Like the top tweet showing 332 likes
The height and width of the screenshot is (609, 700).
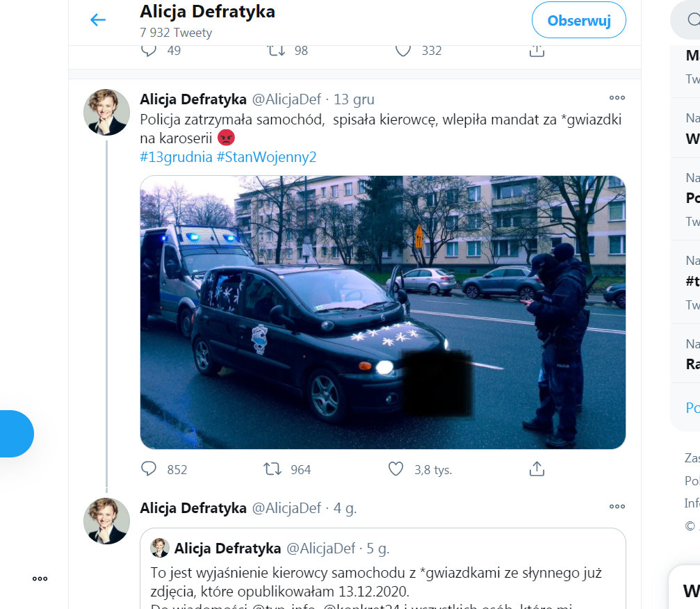402,50
